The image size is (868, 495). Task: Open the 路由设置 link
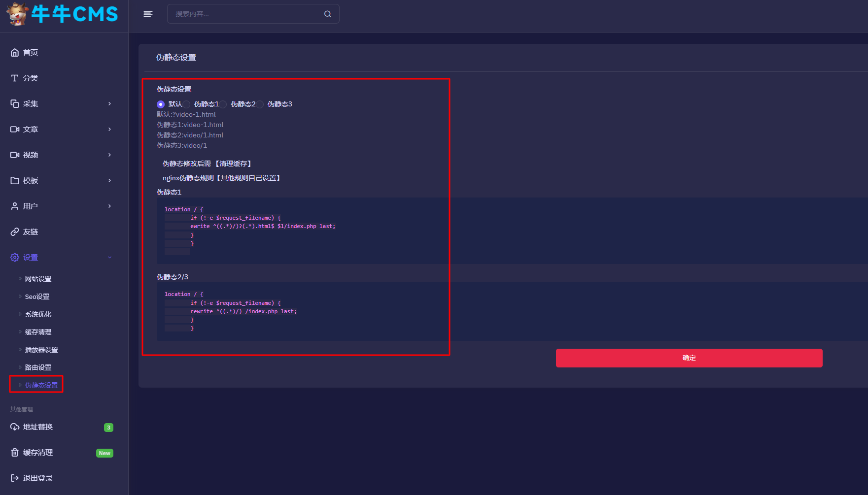tap(38, 367)
